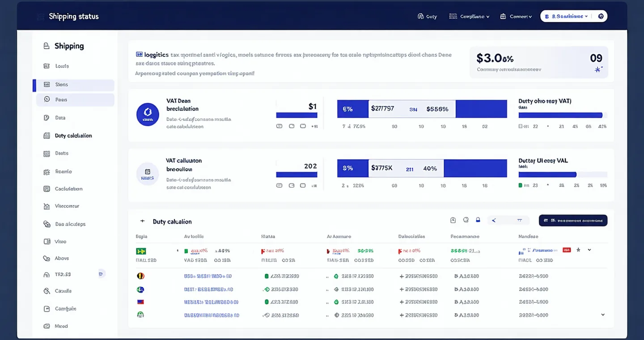Click the TE2.53 sidebar icon
644x340 pixels.
pos(47,274)
